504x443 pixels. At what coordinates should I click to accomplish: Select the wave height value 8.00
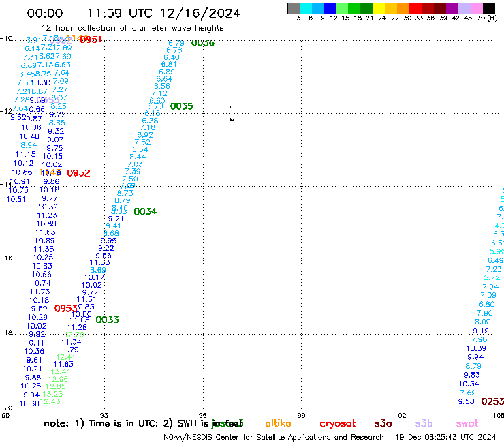tap(483, 322)
